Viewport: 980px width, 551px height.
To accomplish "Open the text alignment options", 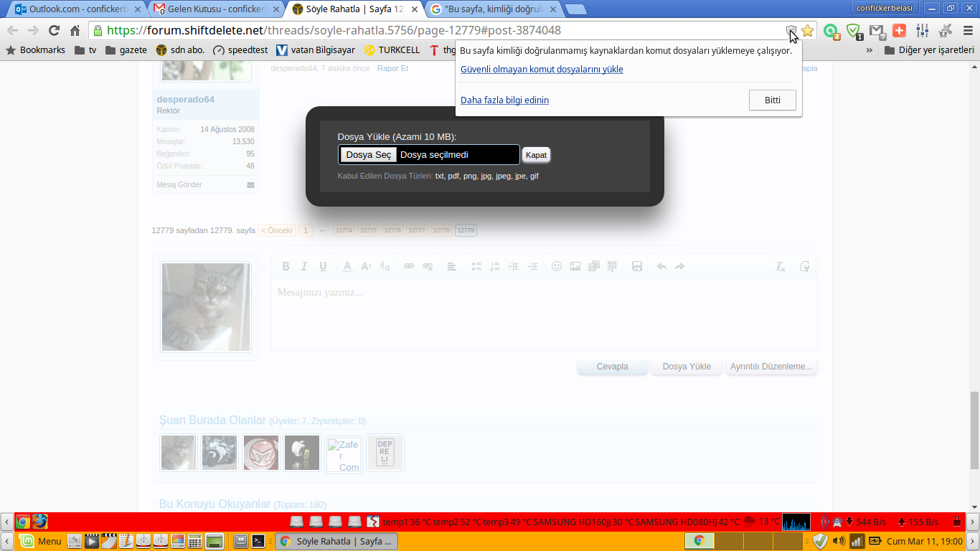I will click(452, 266).
